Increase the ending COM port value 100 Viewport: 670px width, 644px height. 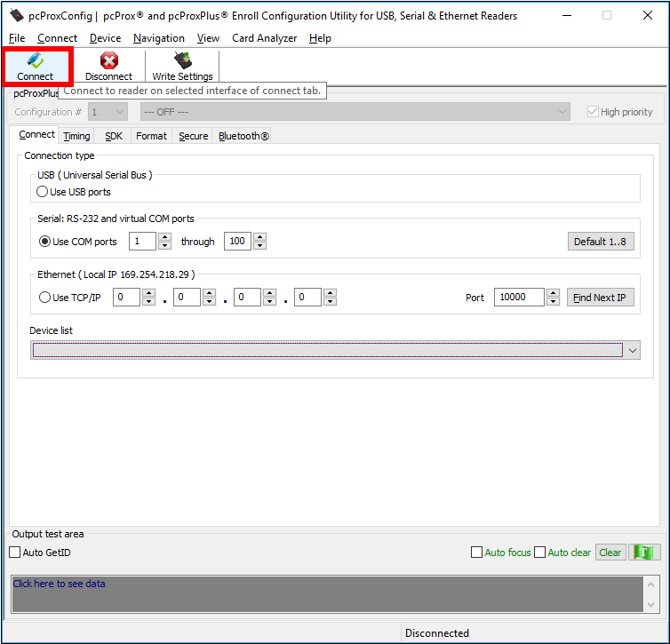click(x=259, y=236)
